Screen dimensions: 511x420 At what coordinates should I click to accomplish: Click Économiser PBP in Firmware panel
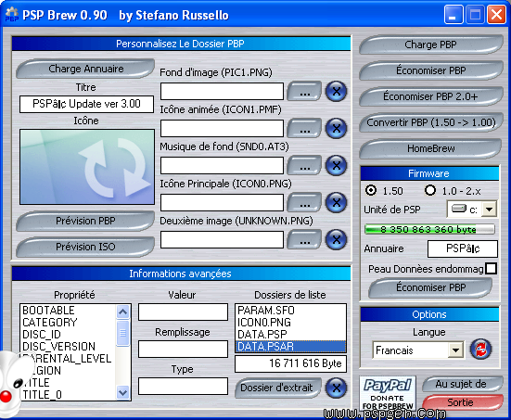(x=430, y=287)
